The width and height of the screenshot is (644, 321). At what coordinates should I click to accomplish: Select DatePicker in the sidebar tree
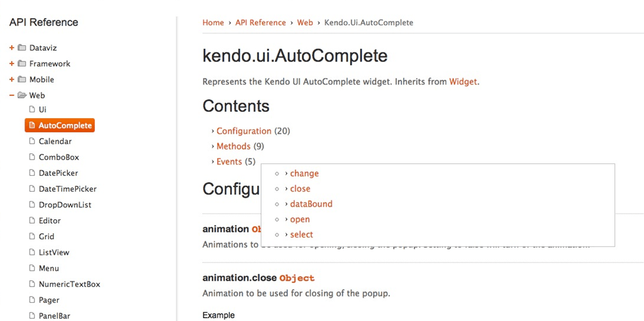click(x=58, y=173)
